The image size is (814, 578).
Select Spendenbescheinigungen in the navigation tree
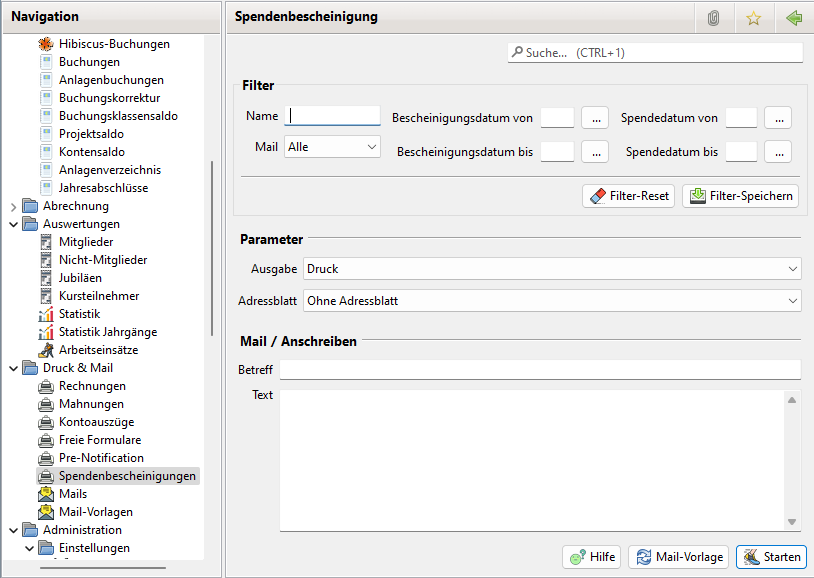pyautogui.click(x=126, y=476)
